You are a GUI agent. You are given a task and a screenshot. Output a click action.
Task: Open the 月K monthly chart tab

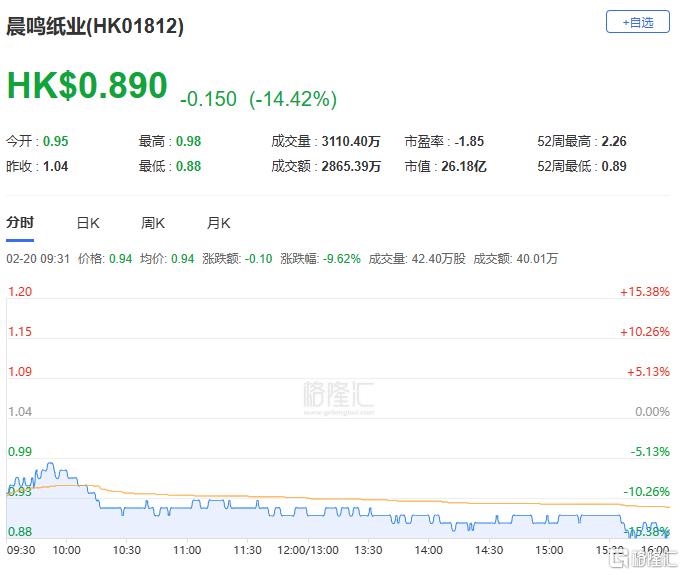(218, 223)
